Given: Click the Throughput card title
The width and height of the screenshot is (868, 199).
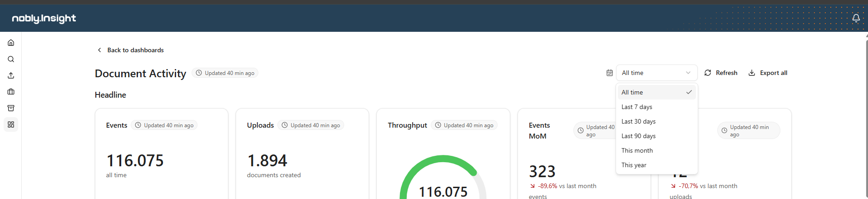Looking at the screenshot, I should 407,125.
